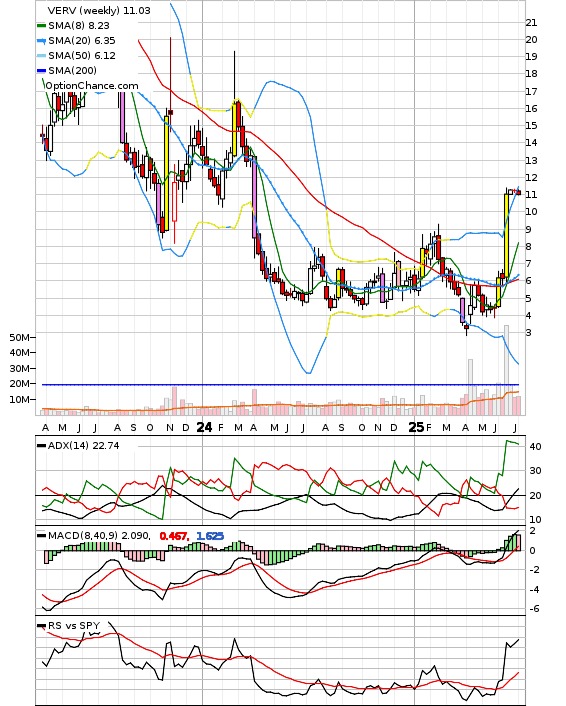Click the RS vs SPY legend line marker
This screenshot has height=706, width=566.
coord(41,625)
